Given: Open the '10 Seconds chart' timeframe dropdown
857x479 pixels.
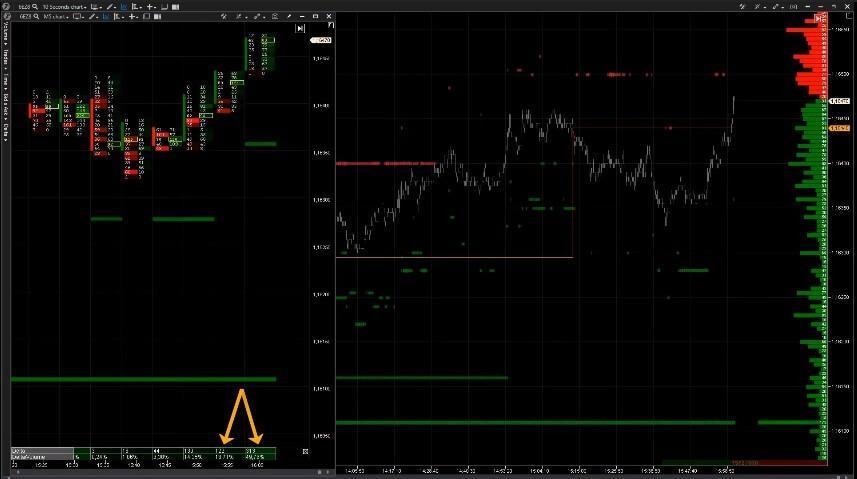Looking at the screenshot, I should [62, 6].
